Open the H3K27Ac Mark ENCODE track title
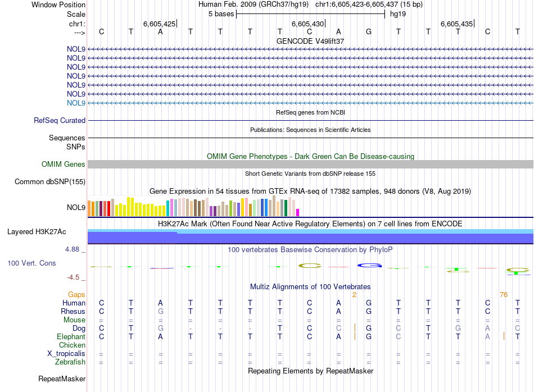This screenshot has width=534, height=392. click(310, 224)
